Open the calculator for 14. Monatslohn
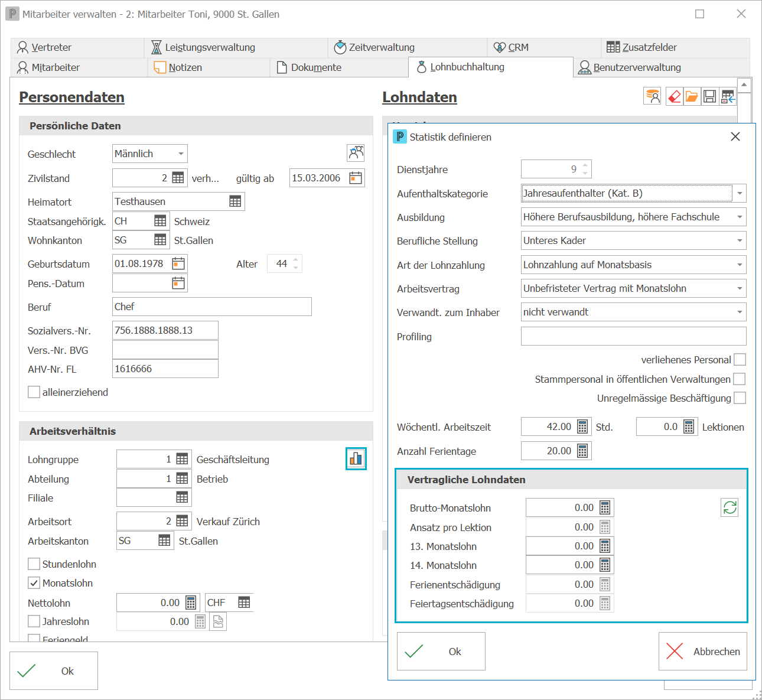This screenshot has width=762, height=700. point(605,565)
